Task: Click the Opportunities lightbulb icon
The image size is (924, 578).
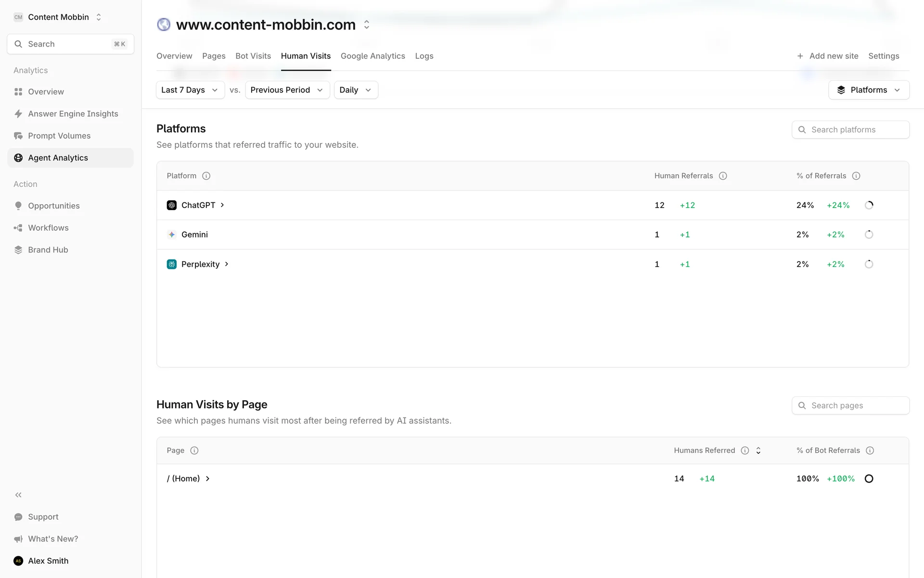Action: point(18,206)
